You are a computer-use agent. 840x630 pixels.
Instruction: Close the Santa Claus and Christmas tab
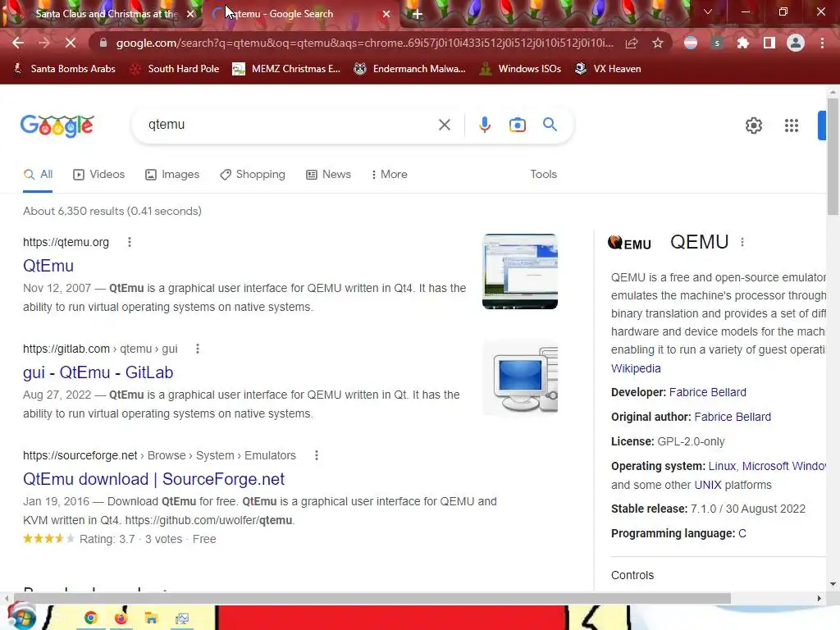tap(190, 14)
